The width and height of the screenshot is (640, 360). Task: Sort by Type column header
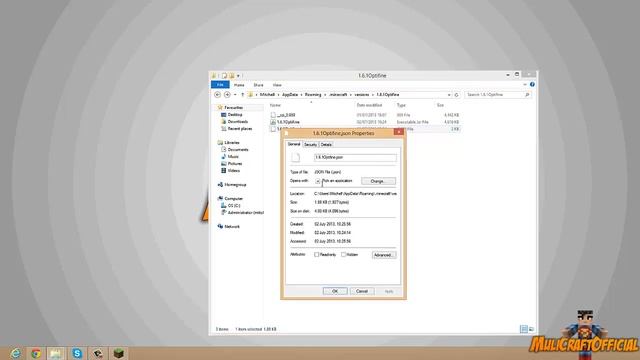[401, 105]
